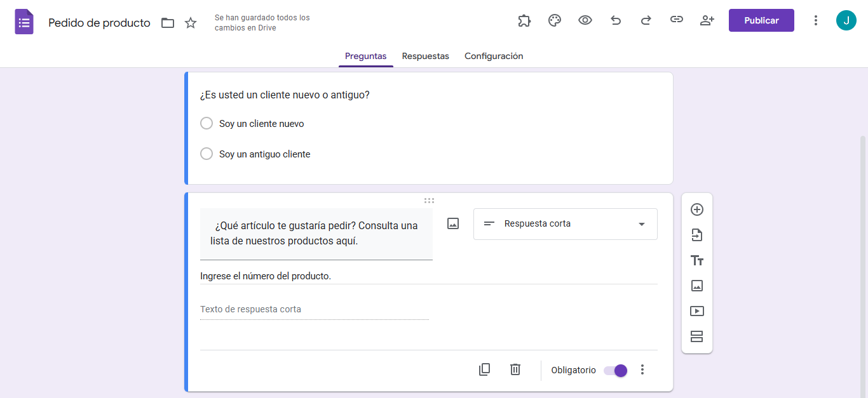Viewport: 868px width, 398px height.
Task: Star the Pedido de producto form
Action: [191, 23]
